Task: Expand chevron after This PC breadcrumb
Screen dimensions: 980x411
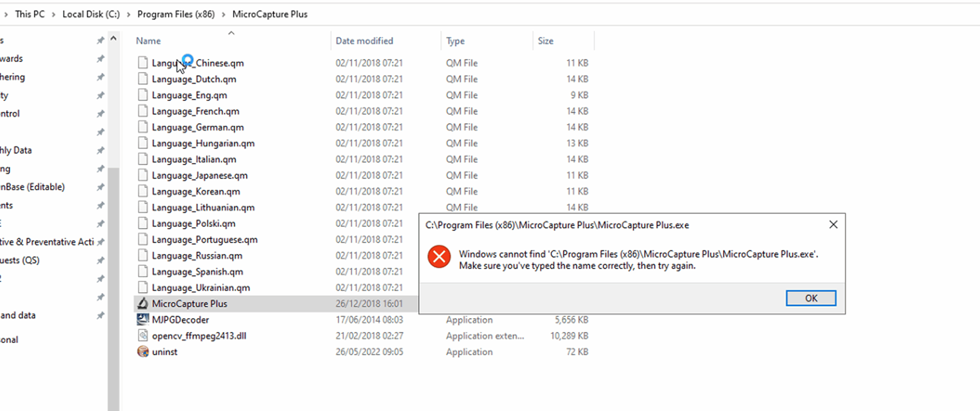Action: (x=54, y=15)
